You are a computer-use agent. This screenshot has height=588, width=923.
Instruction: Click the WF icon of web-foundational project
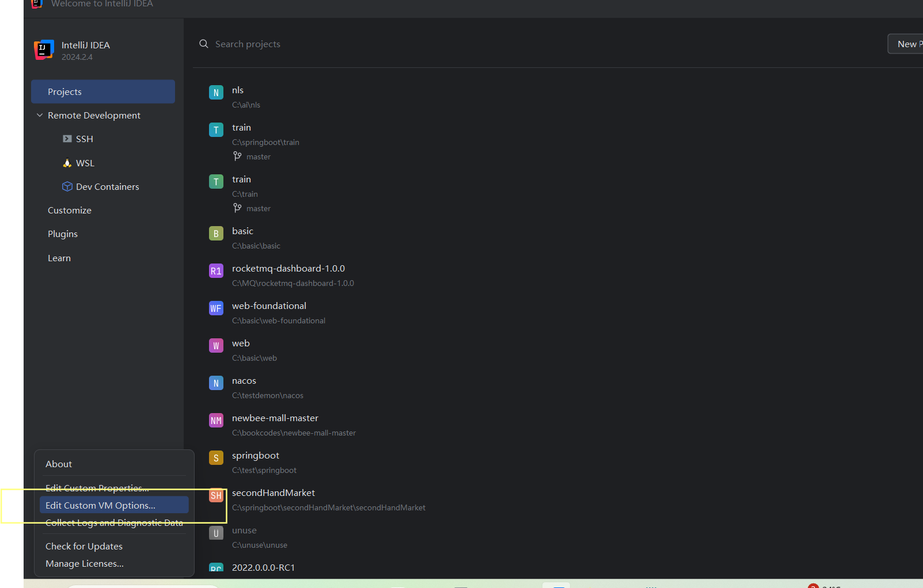coord(216,308)
